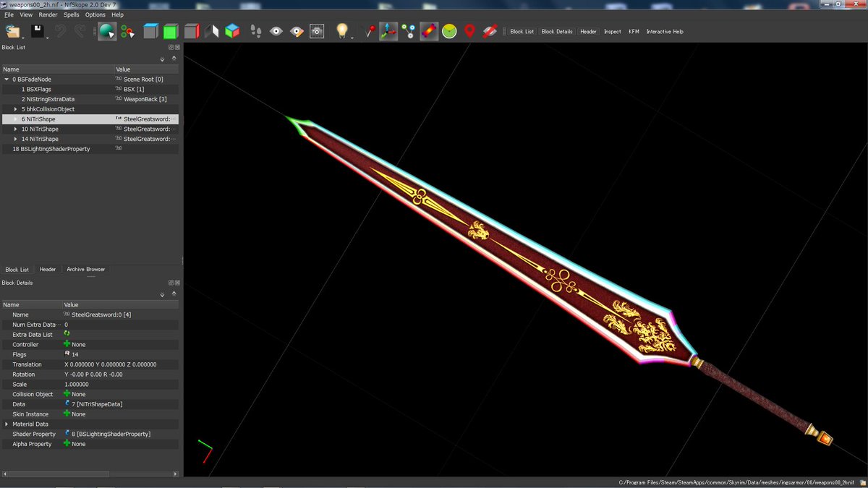Click the red pin markers icon
This screenshot has height=488, width=868.
369,31
